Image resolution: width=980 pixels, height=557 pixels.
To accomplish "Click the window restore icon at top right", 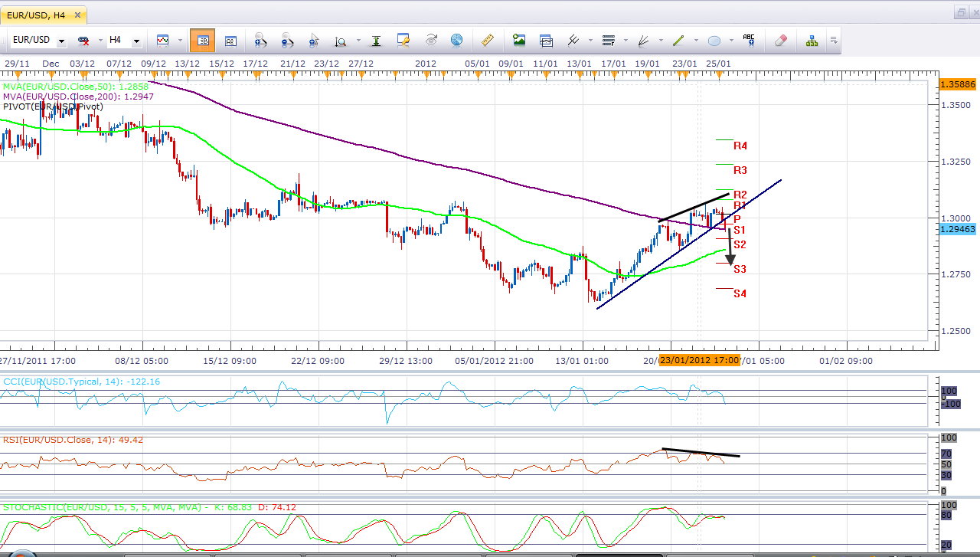I will pyautogui.click(x=960, y=12).
